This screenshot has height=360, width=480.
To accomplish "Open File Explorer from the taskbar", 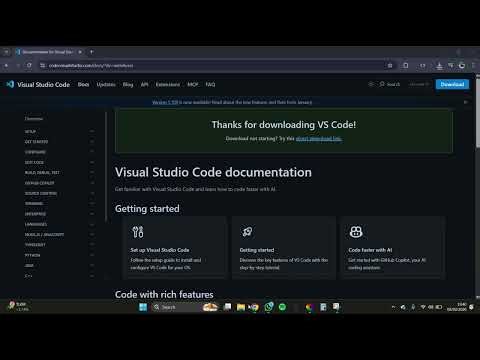I will point(241,307).
